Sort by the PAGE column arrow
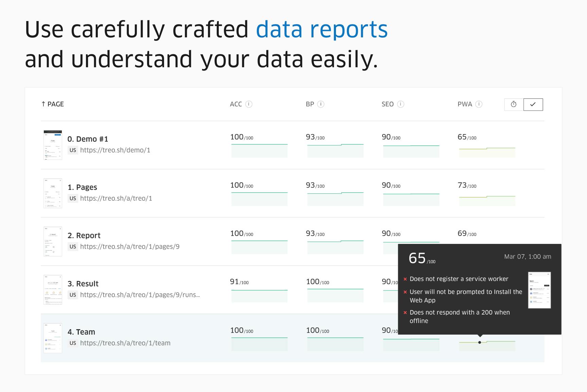587x392 pixels. point(43,104)
